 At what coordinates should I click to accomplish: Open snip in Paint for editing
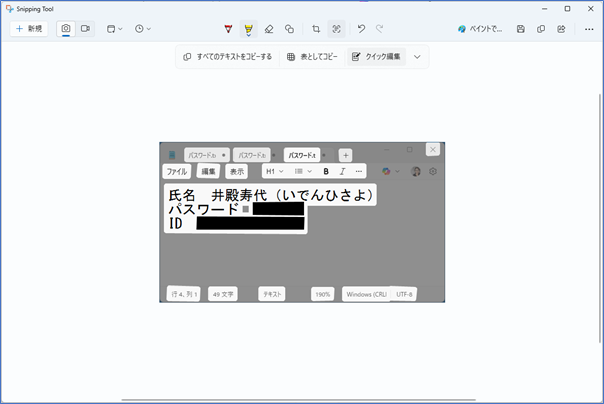(480, 29)
